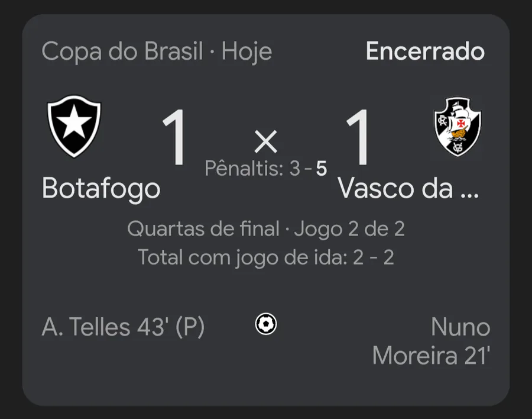
Task: Click the Quartas de final stage text
Action: point(203,228)
